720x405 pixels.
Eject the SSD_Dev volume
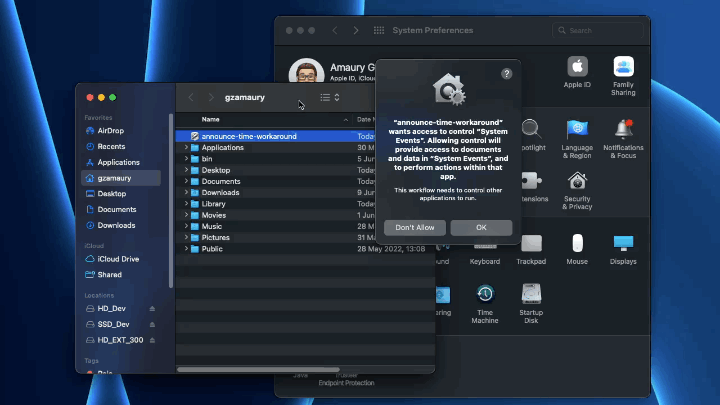click(152, 324)
